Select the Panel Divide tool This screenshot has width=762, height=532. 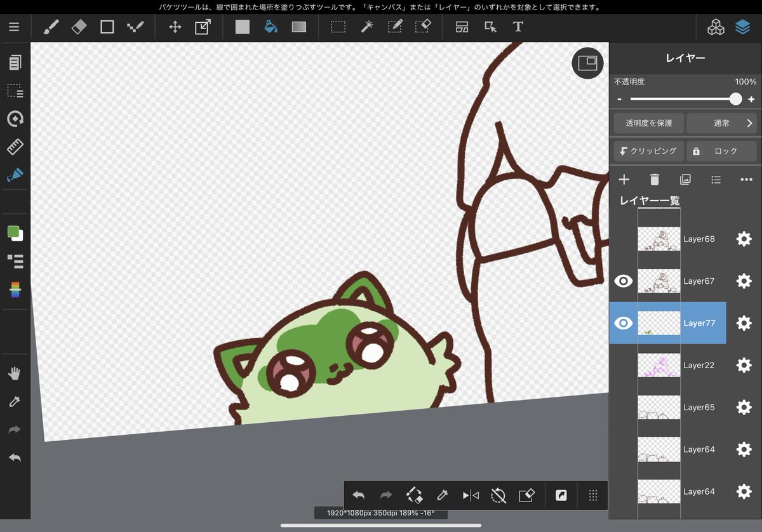(x=462, y=27)
